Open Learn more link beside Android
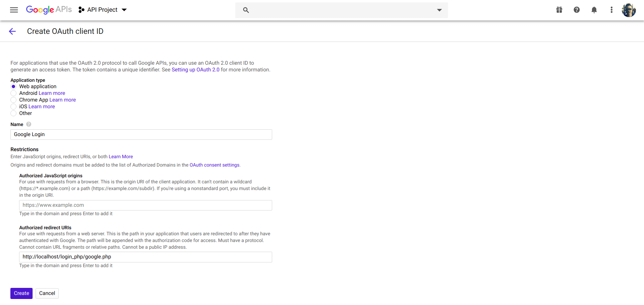Screen dimensions: 644x305 point(52,93)
